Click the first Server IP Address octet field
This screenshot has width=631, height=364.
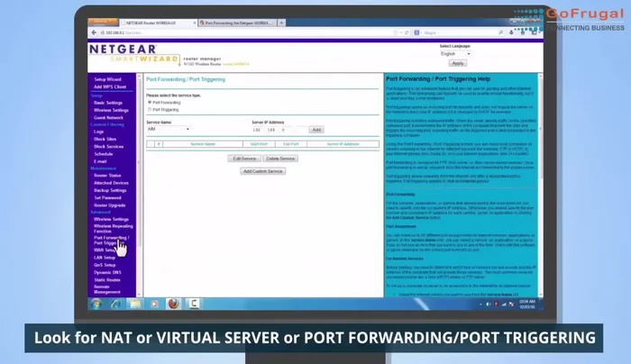pos(258,130)
